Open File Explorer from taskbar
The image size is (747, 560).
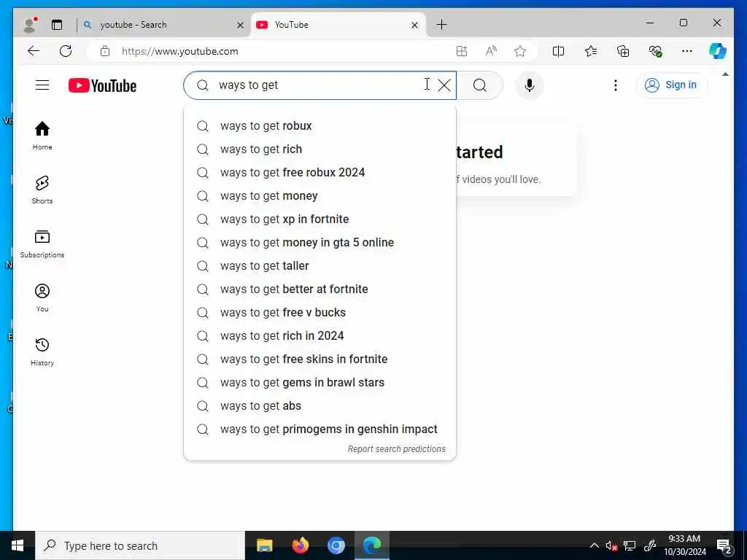(264, 545)
